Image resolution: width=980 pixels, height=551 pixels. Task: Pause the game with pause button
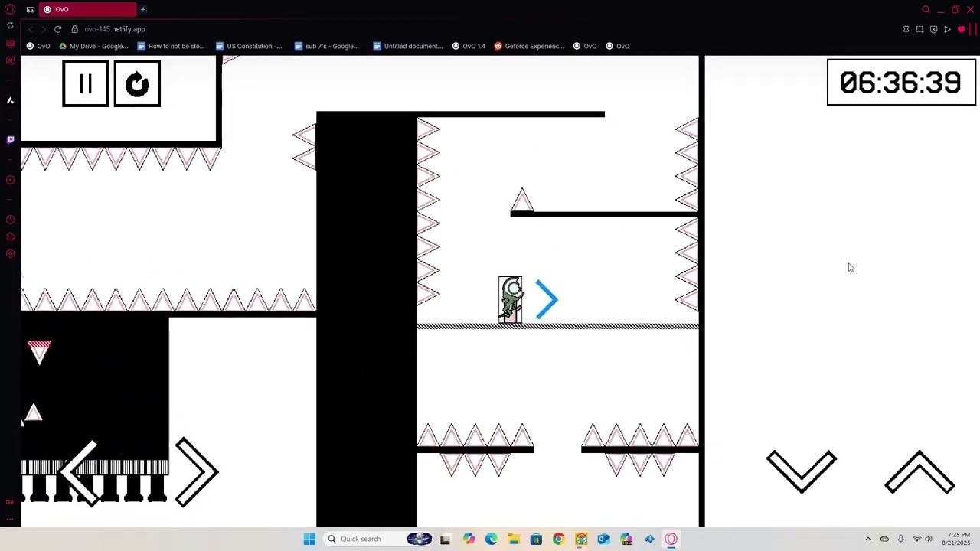pyautogui.click(x=85, y=83)
